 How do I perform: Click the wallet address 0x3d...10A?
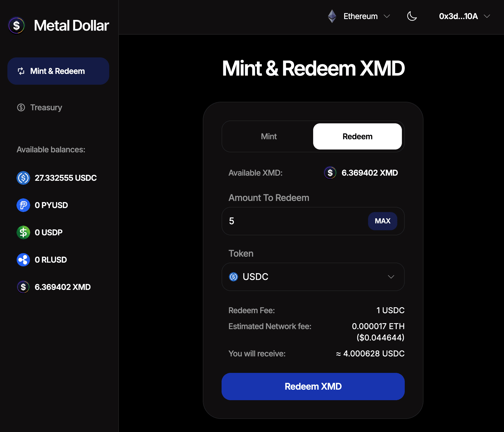[x=458, y=16]
